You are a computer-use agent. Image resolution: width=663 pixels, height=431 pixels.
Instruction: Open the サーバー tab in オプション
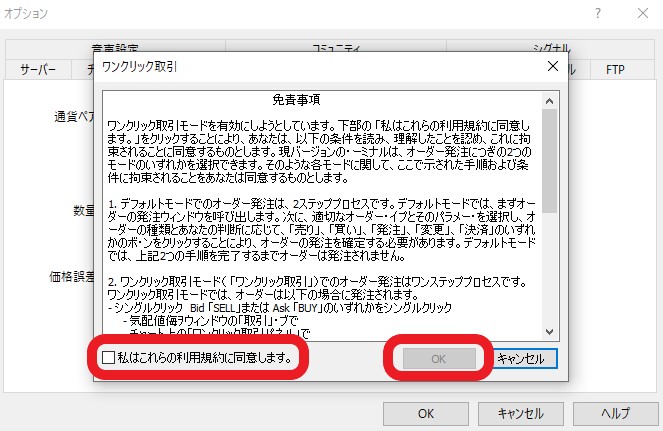[x=38, y=69]
